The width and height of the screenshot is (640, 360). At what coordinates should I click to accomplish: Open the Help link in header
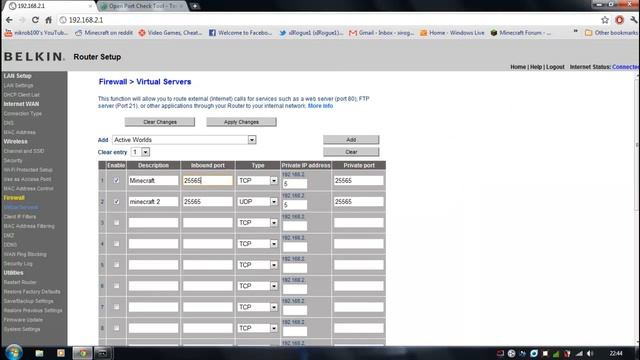[x=536, y=67]
